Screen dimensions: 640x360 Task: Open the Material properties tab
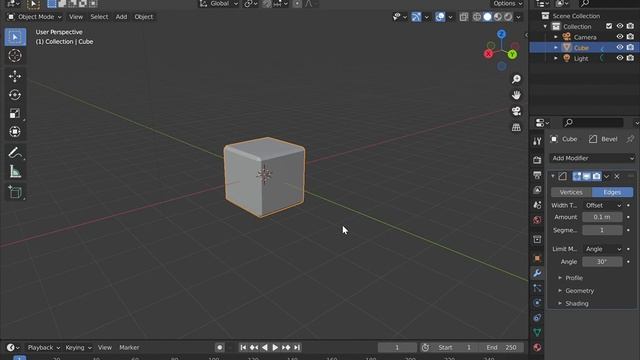coord(537,347)
